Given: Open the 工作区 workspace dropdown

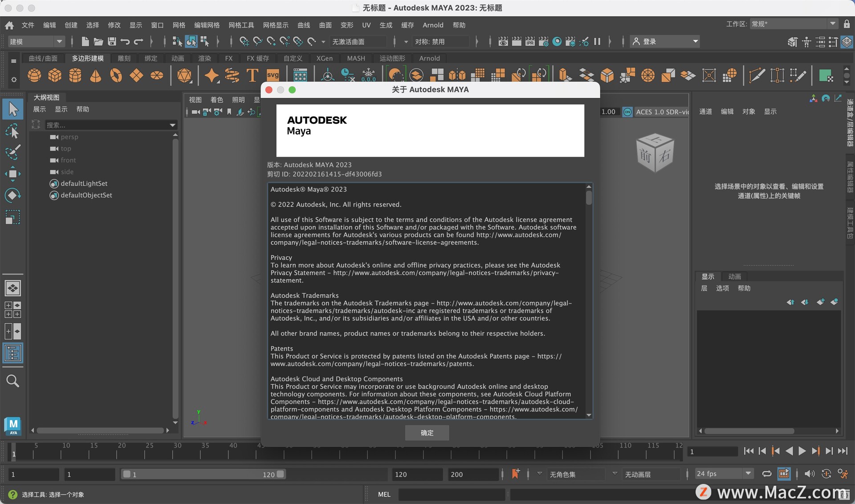Looking at the screenshot, I should (x=794, y=24).
